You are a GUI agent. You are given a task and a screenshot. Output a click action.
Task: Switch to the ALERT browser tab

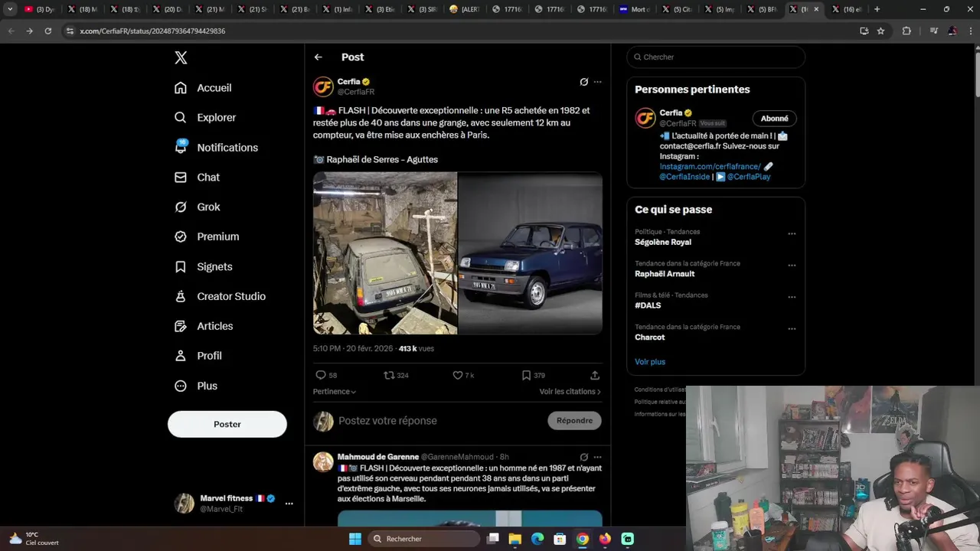(465, 9)
